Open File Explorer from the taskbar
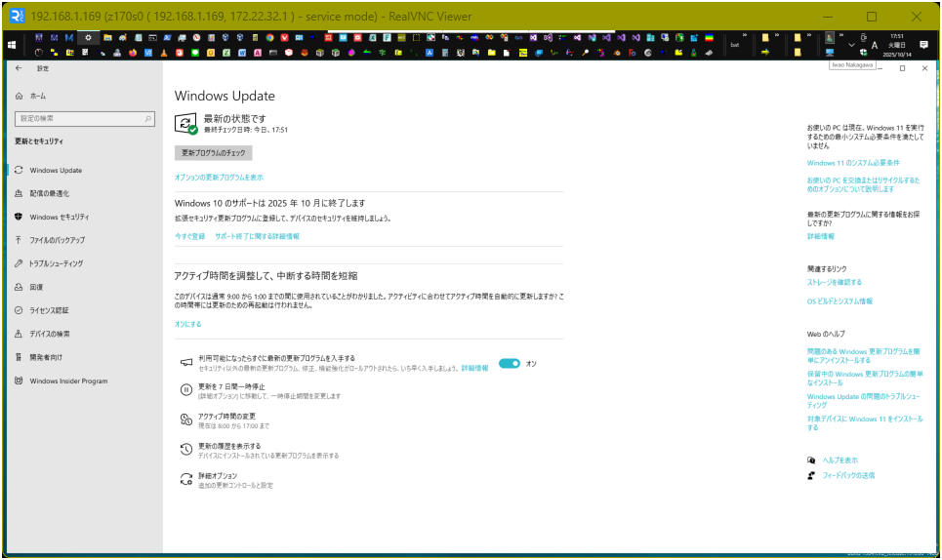 coord(107,37)
